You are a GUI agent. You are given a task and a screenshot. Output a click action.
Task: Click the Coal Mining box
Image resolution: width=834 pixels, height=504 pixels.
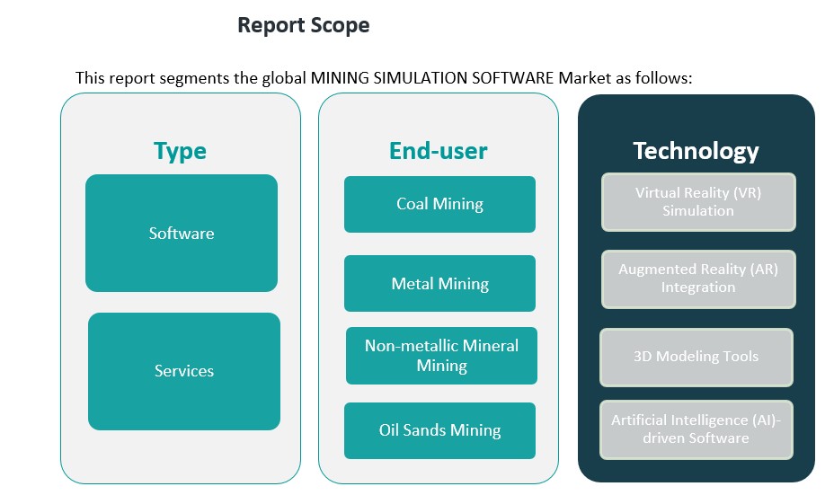point(439,204)
